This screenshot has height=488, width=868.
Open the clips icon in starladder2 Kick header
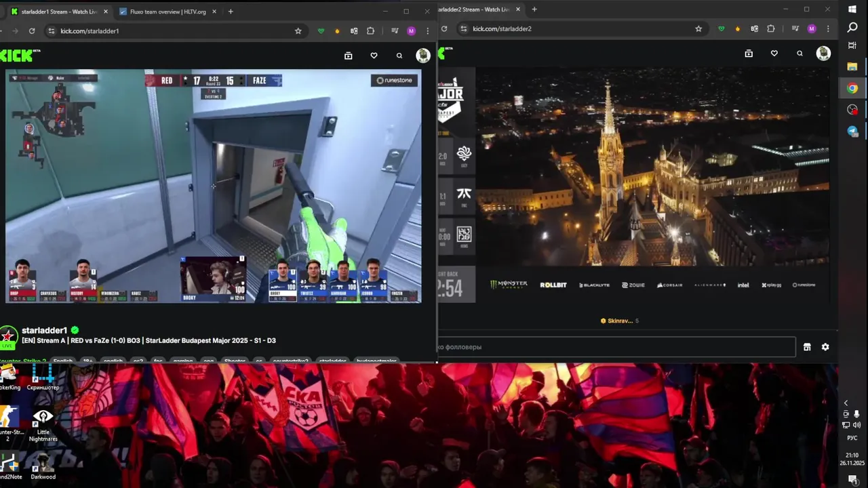pyautogui.click(x=749, y=54)
